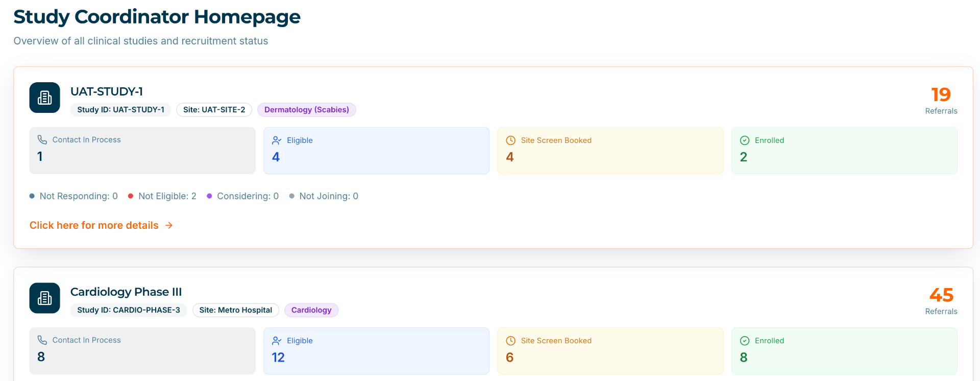Select the purple Cardiology tag
This screenshot has width=980, height=381.
pyautogui.click(x=311, y=310)
